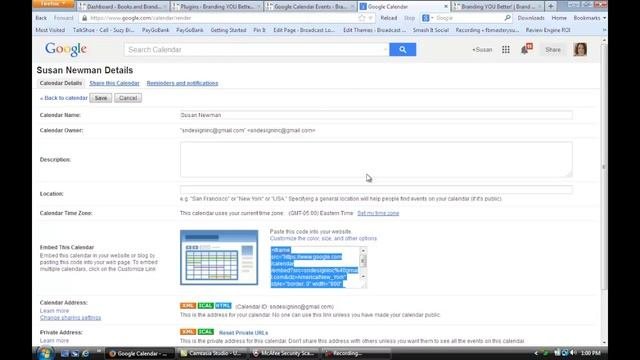Open the Getting Started bookmark

(x=228, y=30)
